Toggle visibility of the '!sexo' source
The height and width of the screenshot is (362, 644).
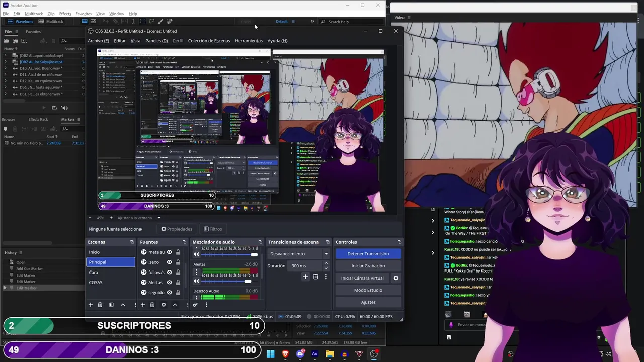pos(170,262)
